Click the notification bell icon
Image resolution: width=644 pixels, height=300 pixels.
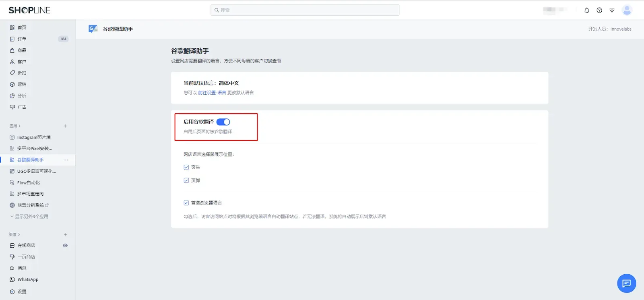pos(586,10)
